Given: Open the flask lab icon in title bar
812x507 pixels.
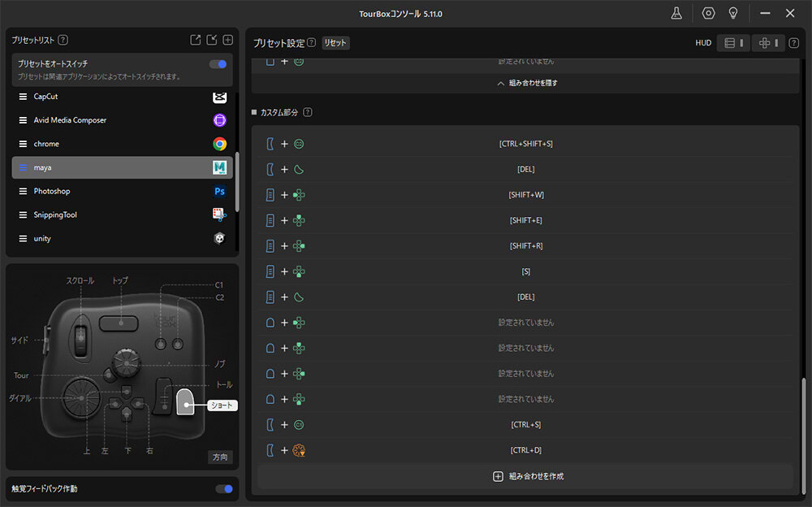Looking at the screenshot, I should [676, 14].
